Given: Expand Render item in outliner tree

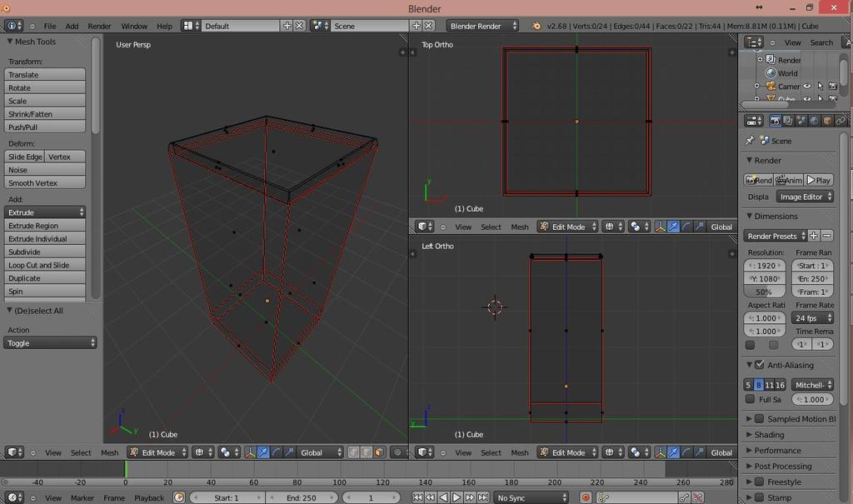Looking at the screenshot, I should coord(760,59).
